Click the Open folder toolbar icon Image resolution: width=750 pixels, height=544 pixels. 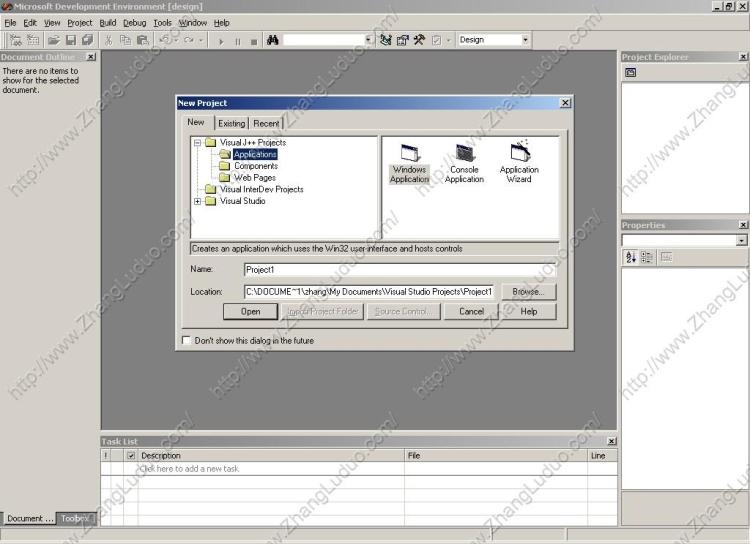54,40
